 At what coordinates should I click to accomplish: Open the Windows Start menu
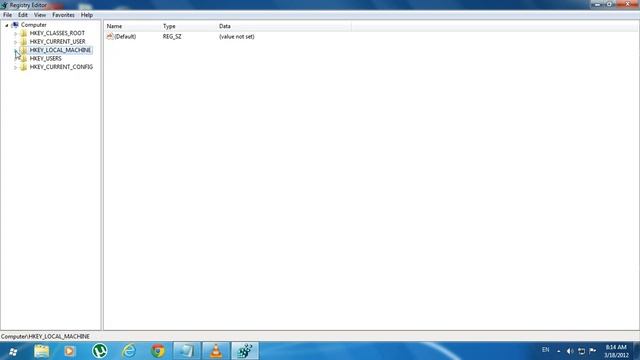[13, 351]
